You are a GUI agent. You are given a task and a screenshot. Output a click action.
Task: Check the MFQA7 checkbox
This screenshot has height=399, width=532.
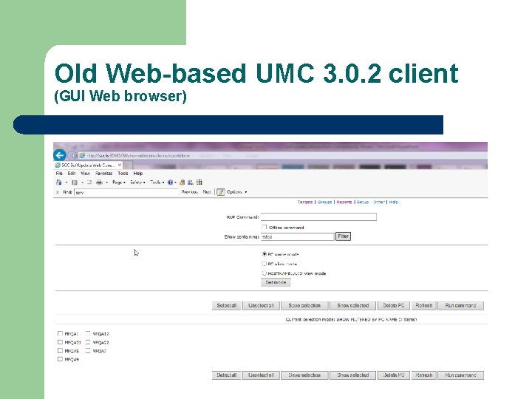(x=88, y=351)
